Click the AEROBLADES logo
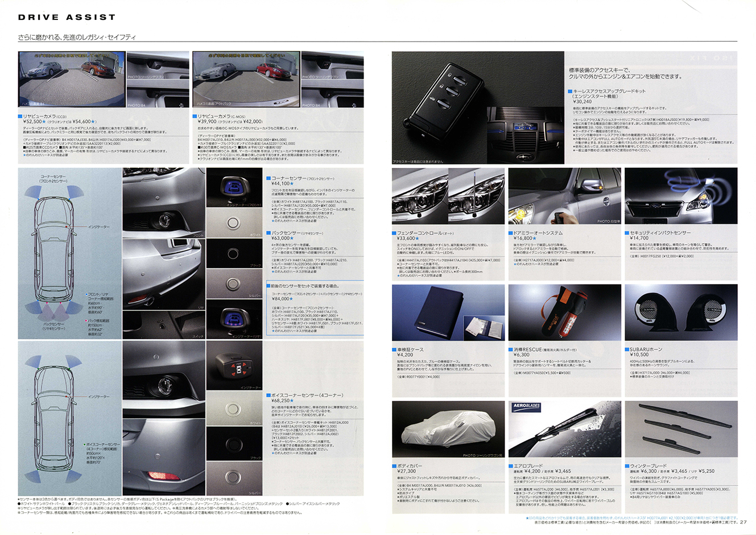This screenshot has width=756, height=535. 526,407
